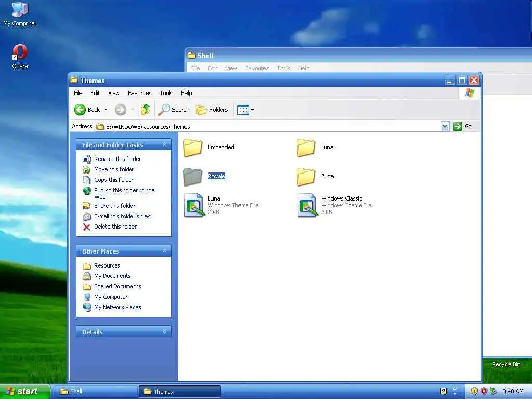Click the Recycle Bin desktop label

click(x=506, y=364)
